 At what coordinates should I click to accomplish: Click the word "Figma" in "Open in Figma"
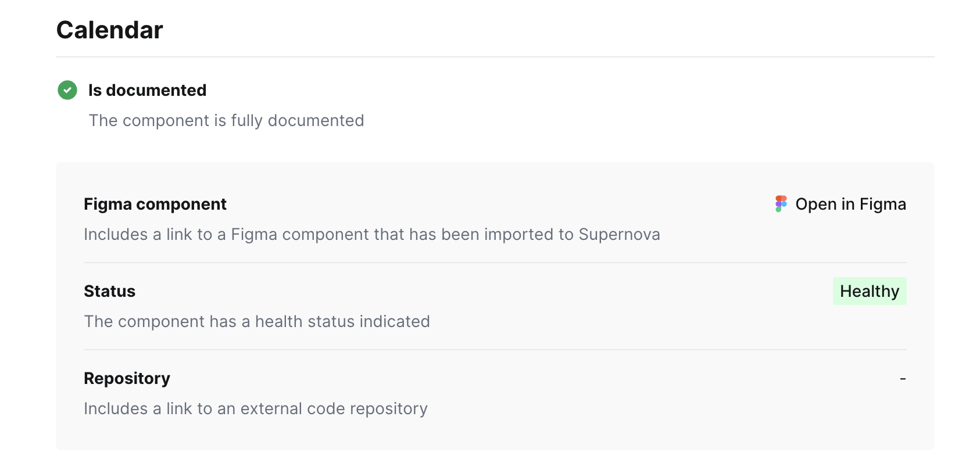tap(882, 204)
